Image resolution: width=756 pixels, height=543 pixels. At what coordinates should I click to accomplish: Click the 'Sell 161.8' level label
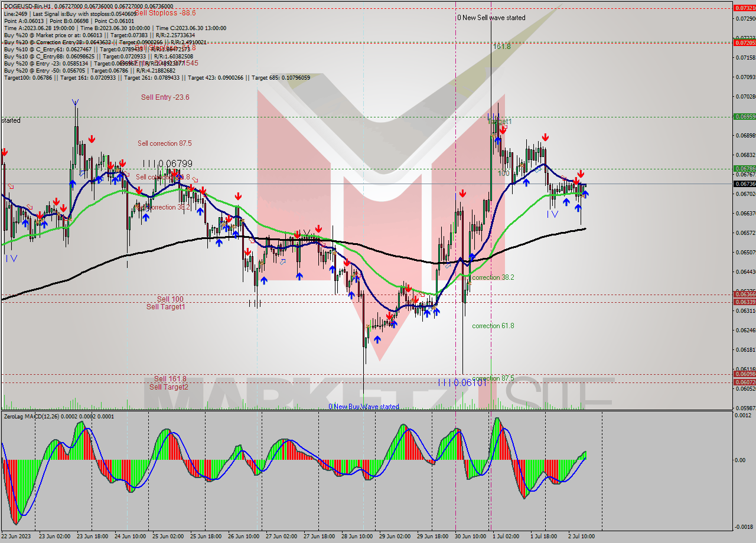170,379
